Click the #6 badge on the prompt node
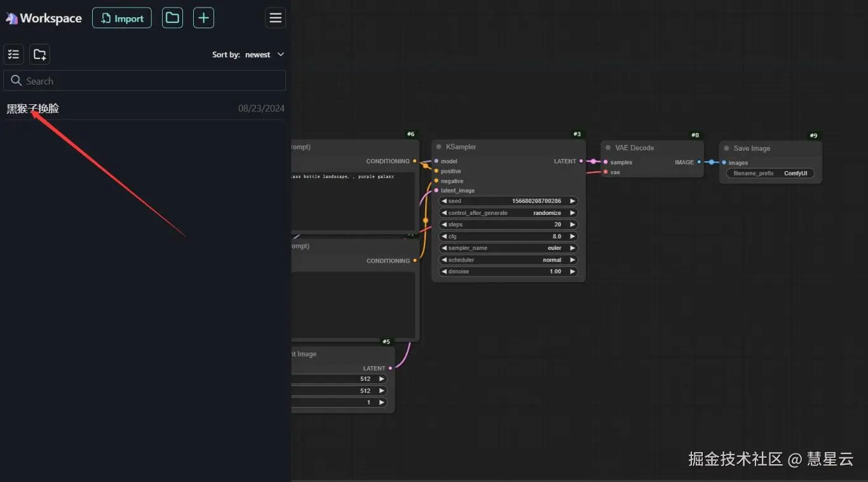The image size is (868, 482). pos(410,134)
